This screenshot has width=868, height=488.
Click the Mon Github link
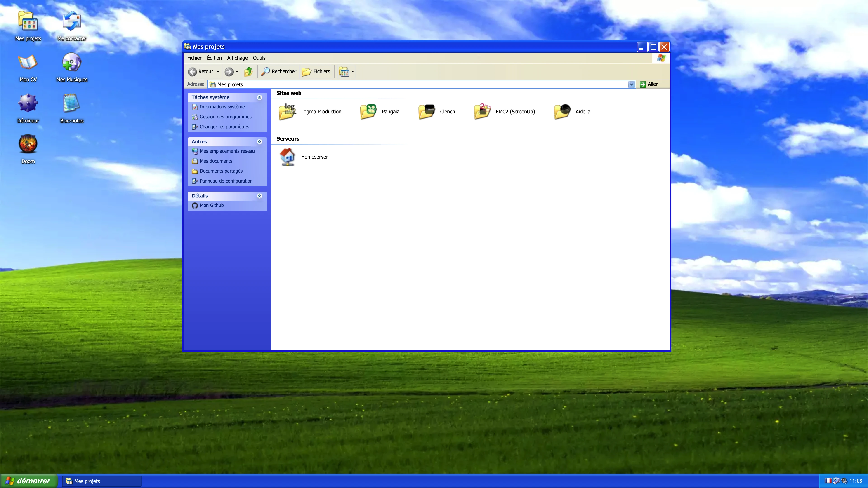(x=211, y=205)
